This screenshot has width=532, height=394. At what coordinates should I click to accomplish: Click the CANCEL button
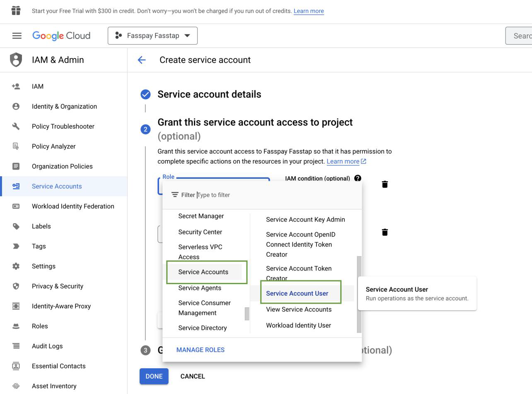point(193,376)
